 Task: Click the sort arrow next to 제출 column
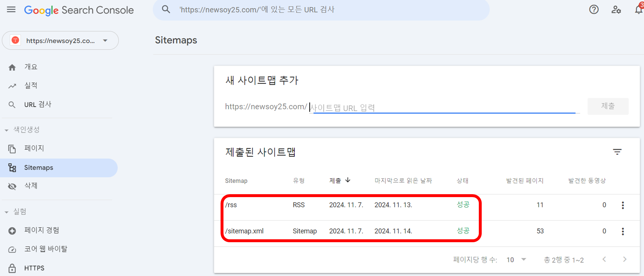(x=348, y=180)
